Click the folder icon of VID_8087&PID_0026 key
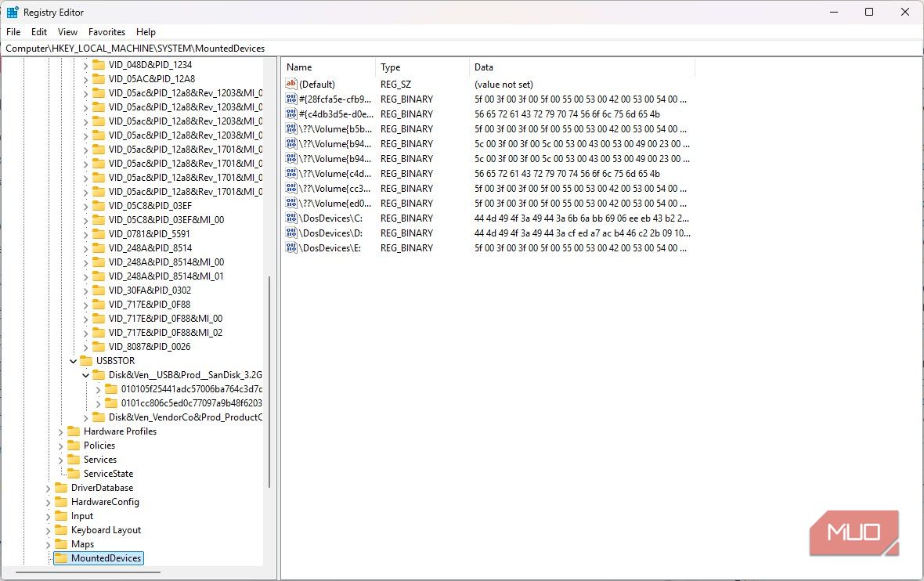Screen dimensions: 924x581 [x=99, y=346]
